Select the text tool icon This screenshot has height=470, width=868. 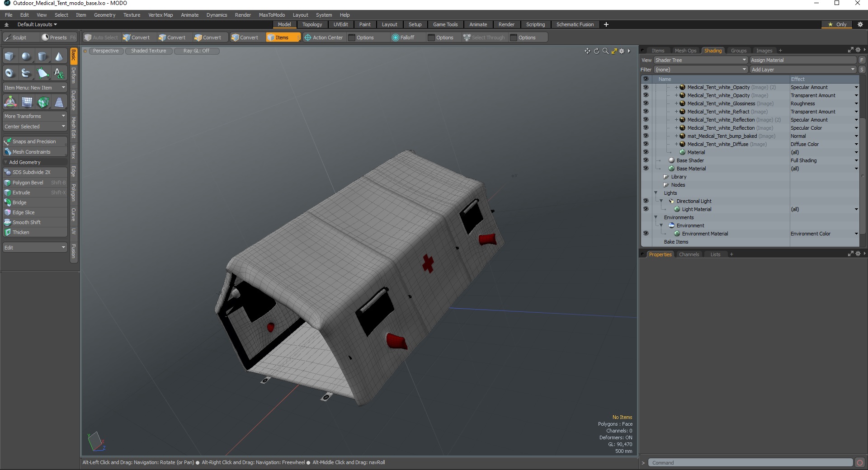pos(59,73)
